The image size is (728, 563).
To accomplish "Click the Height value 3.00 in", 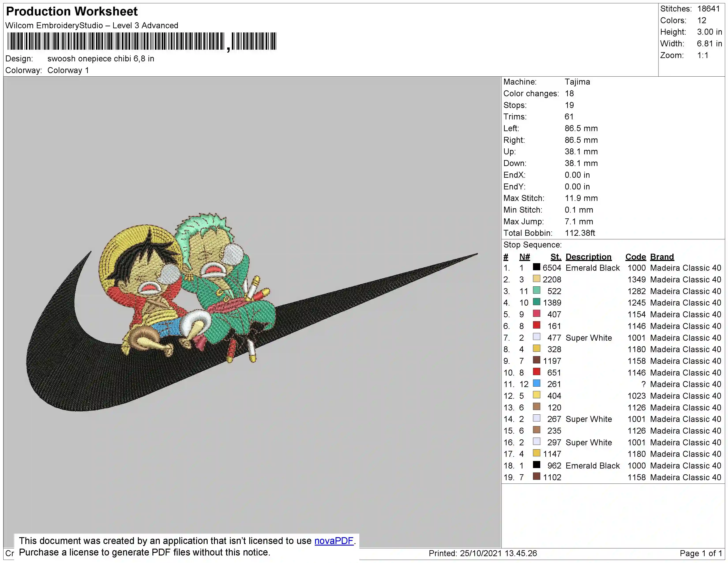I will click(709, 32).
